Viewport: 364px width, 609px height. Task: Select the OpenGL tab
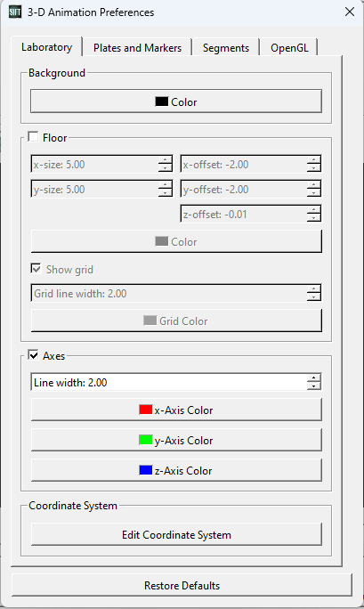289,48
